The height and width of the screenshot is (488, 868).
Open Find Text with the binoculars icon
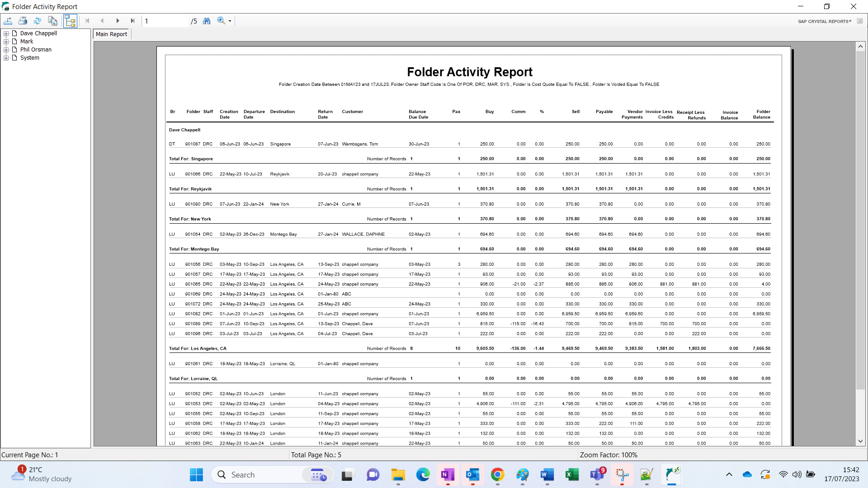coord(207,21)
